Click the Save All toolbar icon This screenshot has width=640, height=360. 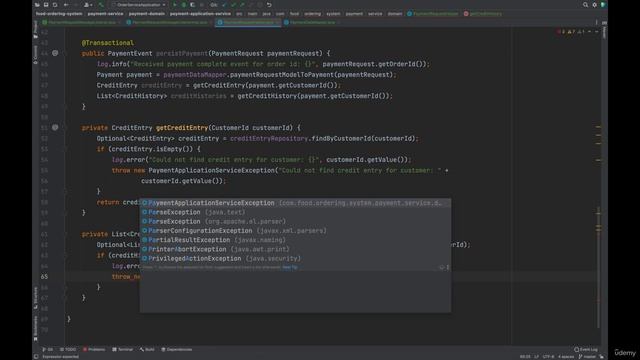pos(46,5)
